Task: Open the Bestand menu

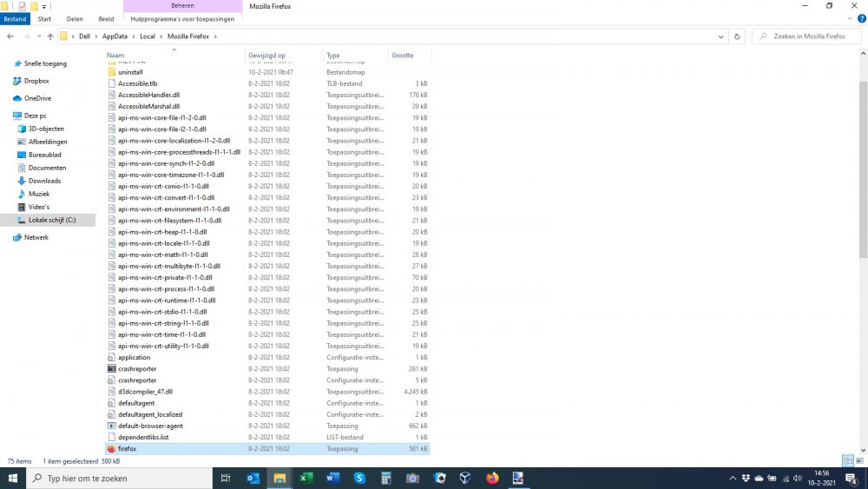Action: [16, 18]
